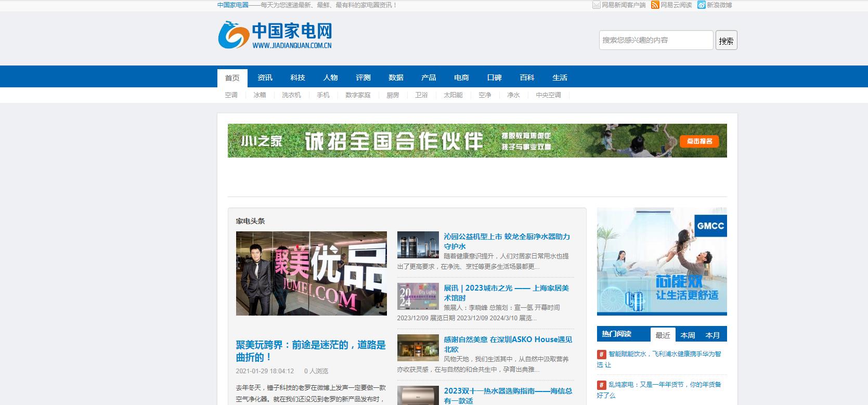Click the 家电头条 section heading
Viewport: 868px width, 405px height.
click(250, 221)
